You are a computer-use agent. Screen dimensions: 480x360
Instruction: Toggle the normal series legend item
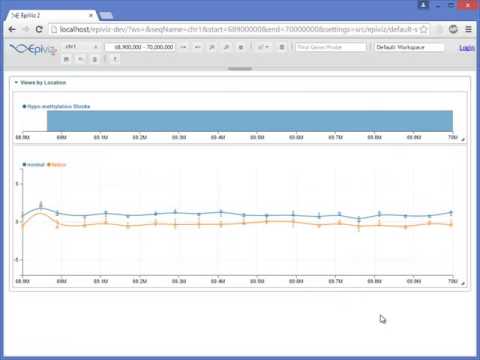click(33, 165)
